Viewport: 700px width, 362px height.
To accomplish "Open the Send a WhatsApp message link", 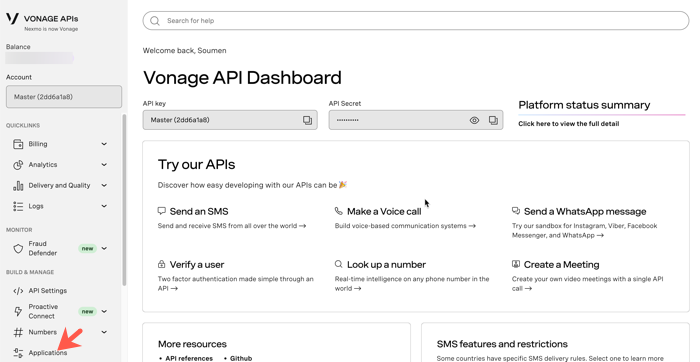I will coord(585,212).
